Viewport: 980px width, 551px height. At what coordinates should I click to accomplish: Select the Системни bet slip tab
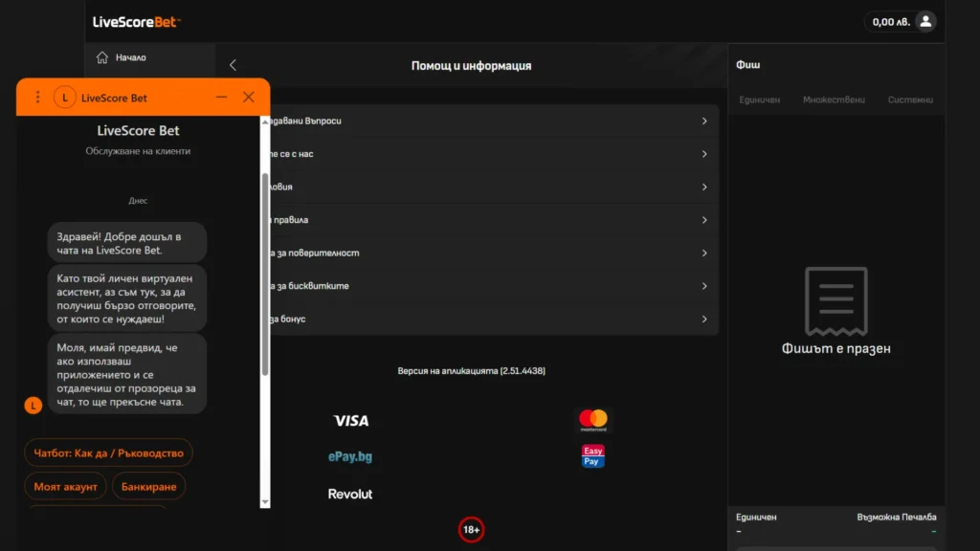pyautogui.click(x=910, y=99)
